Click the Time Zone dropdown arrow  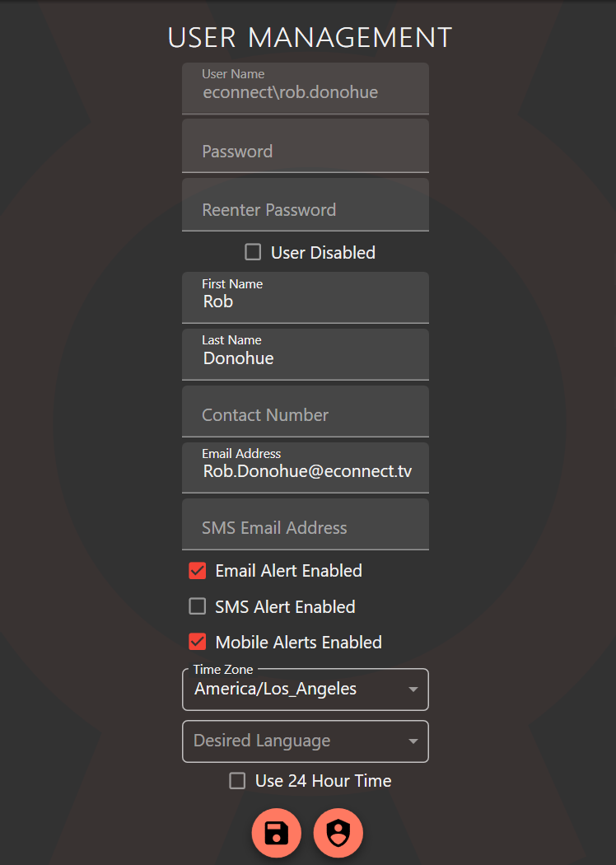tap(413, 690)
